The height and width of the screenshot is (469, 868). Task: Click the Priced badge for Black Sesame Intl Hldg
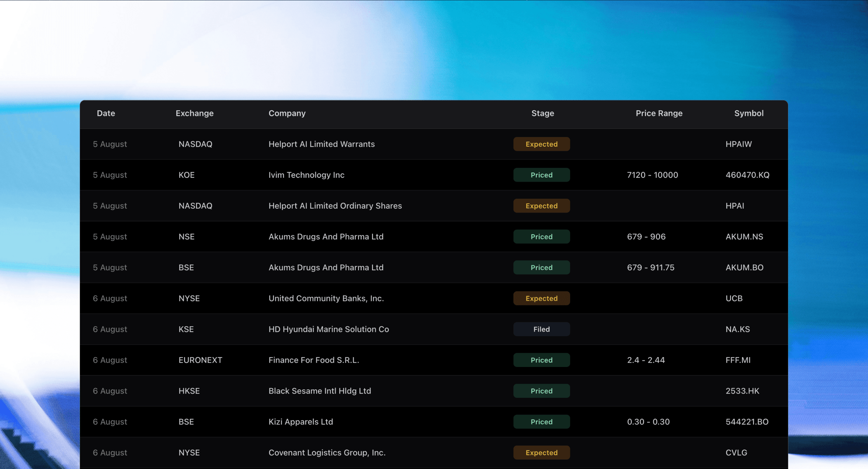tap(541, 391)
